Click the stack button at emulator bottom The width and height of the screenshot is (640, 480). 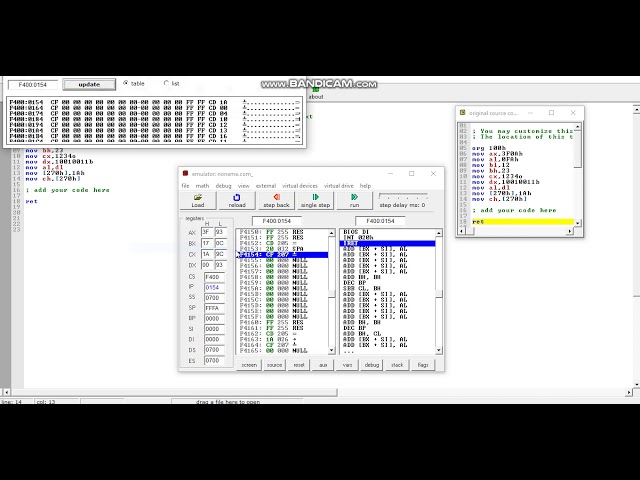397,365
